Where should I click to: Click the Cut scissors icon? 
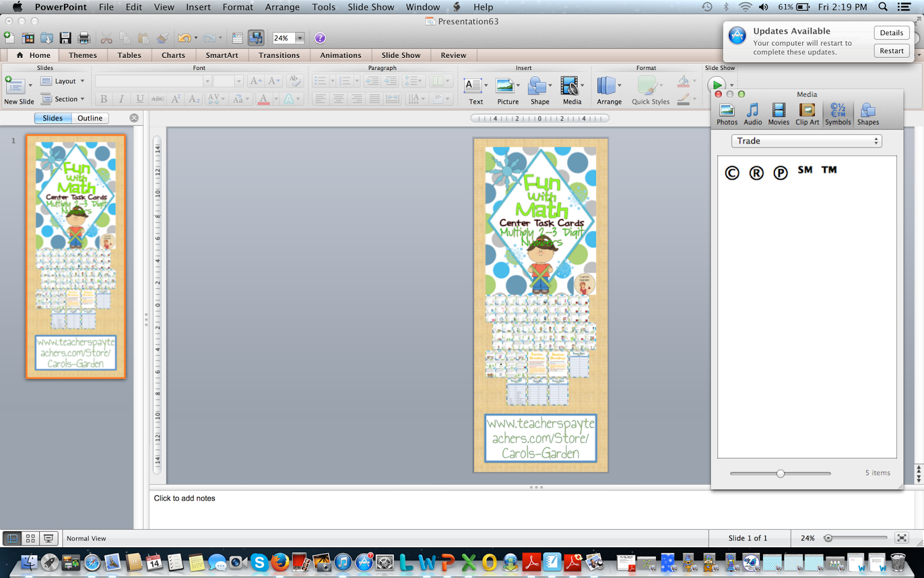[x=106, y=38]
